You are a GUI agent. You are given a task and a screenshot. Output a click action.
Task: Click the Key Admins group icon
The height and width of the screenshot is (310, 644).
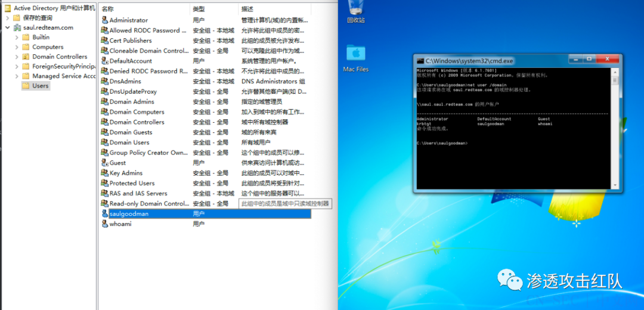[x=105, y=173]
